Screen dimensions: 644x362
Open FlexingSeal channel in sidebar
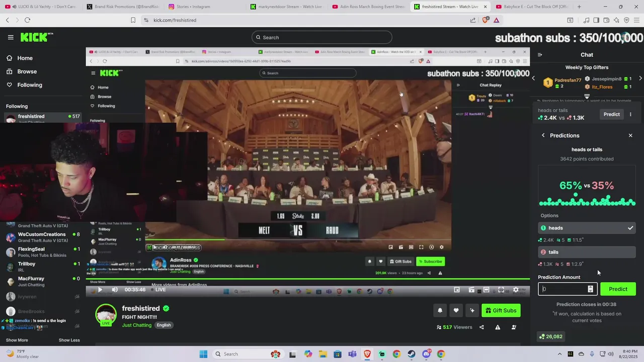coord(43,252)
